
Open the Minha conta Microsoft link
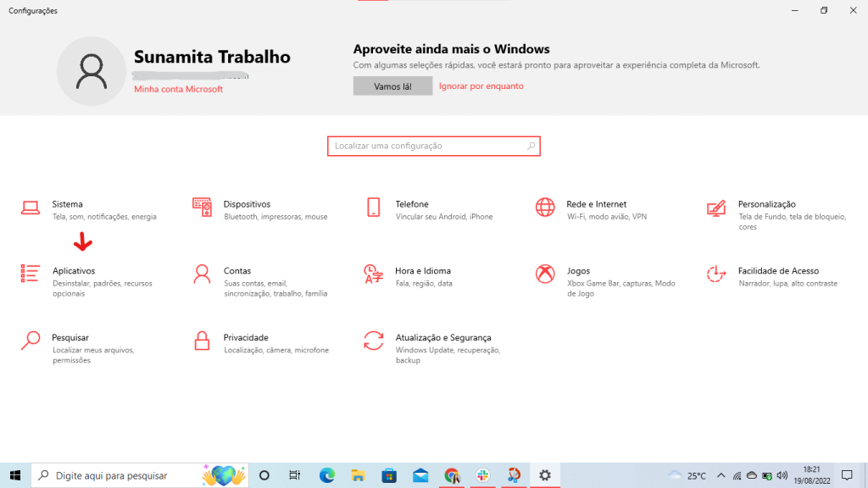point(178,89)
